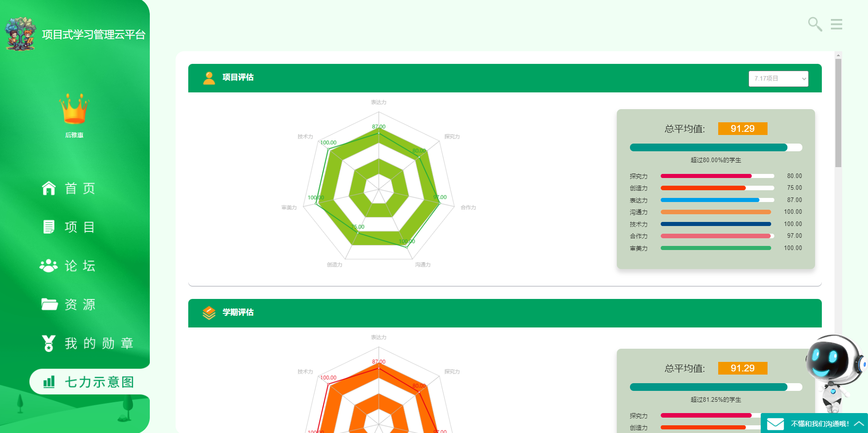Expand the 不懂和我们沟通哦 chat panel arrow
The height and width of the screenshot is (433, 868).
point(858,424)
